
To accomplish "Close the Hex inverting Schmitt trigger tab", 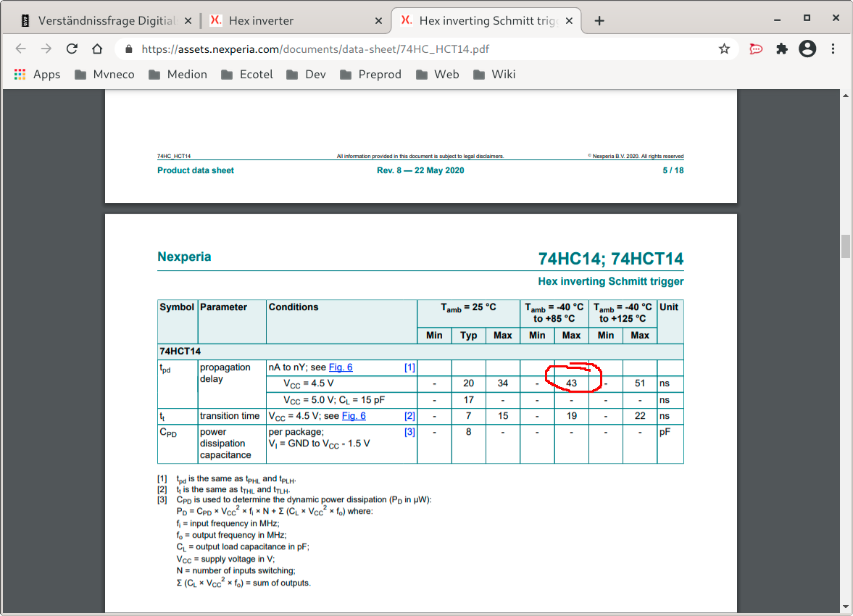I will (x=569, y=21).
